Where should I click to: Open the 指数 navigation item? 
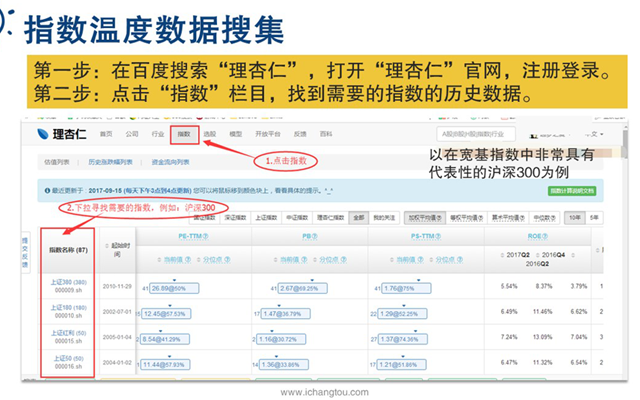(184, 134)
